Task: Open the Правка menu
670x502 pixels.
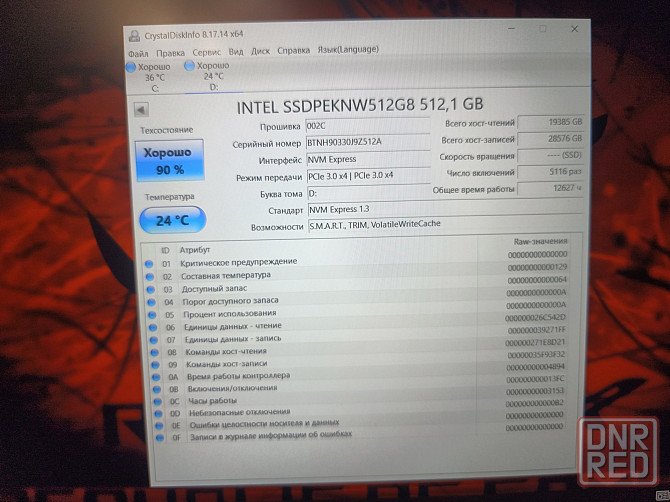Action: (x=170, y=53)
